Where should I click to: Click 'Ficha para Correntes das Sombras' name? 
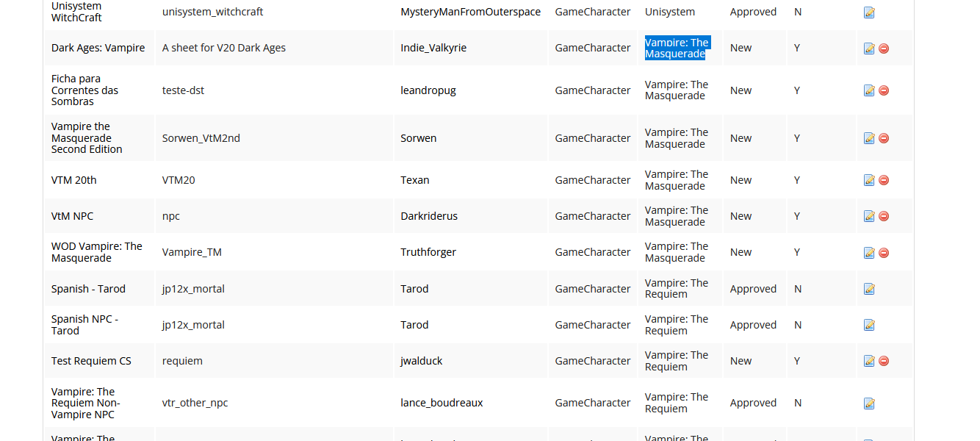[x=85, y=90]
